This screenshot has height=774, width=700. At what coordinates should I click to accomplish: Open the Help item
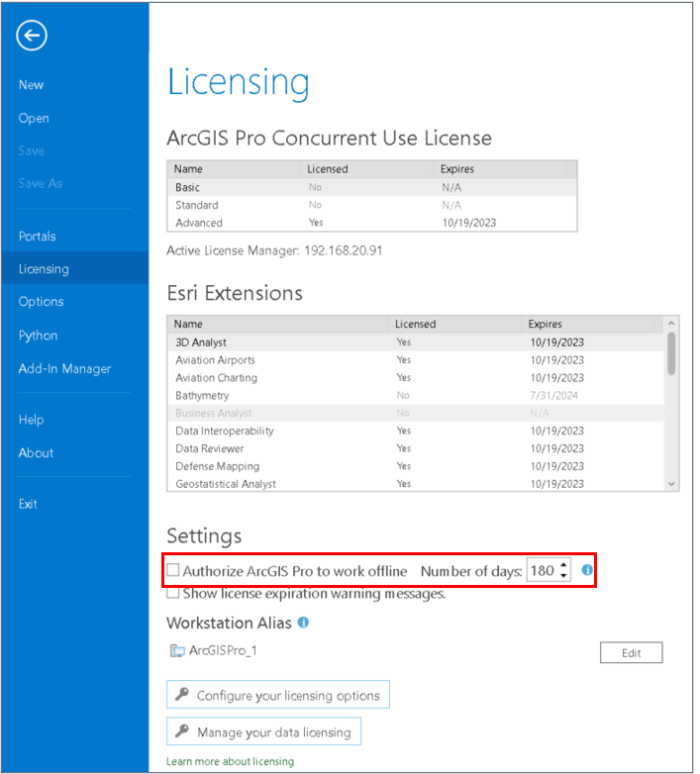[x=31, y=420]
